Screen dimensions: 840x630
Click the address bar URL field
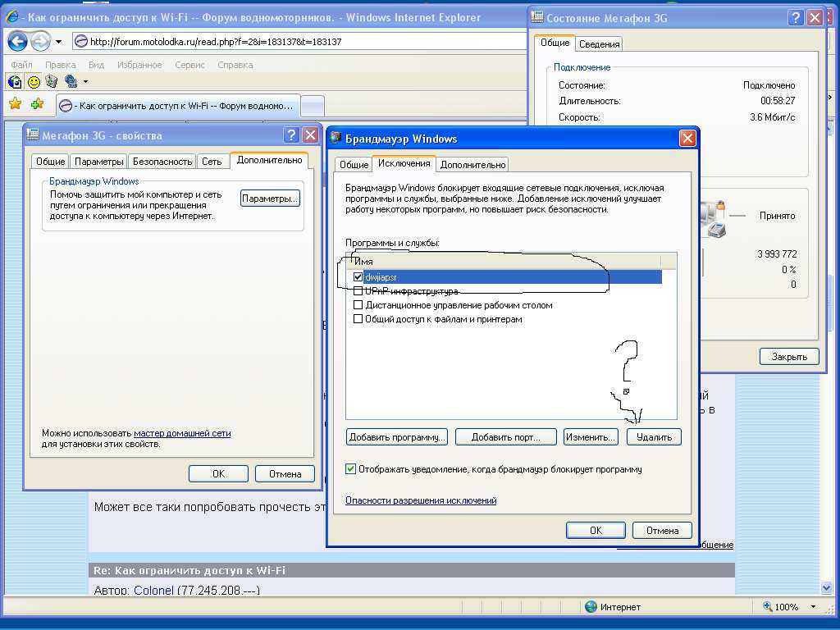[300, 41]
